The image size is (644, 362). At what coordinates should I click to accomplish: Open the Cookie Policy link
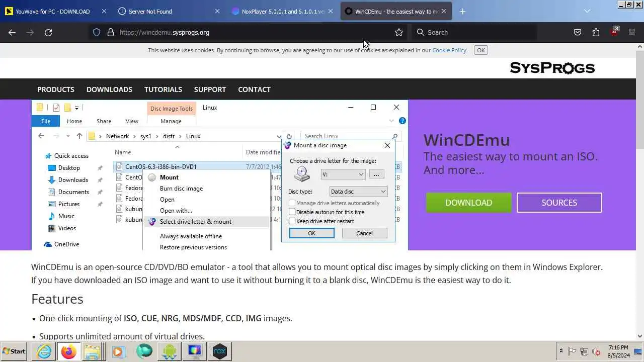click(x=449, y=50)
